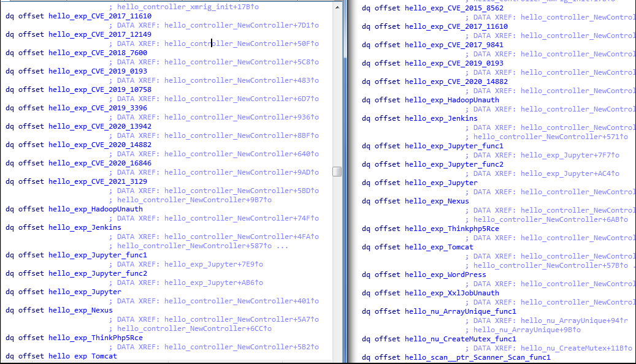
Task: Select hello_exp_Nexus in the right pane
Action: pyautogui.click(x=437, y=201)
